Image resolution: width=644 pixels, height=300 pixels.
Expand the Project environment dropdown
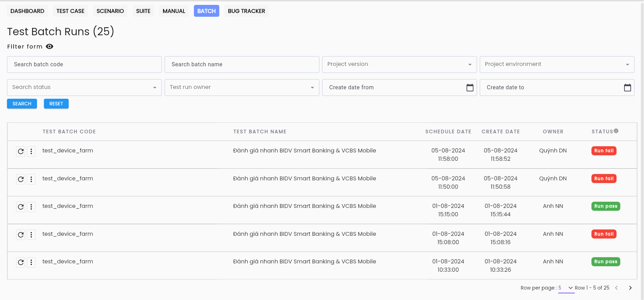557,65
